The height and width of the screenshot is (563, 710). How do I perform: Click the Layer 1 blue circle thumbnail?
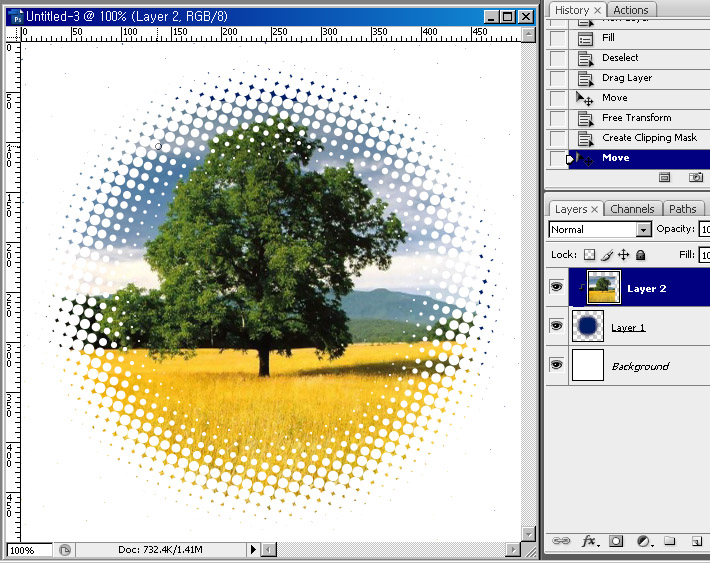click(x=588, y=326)
